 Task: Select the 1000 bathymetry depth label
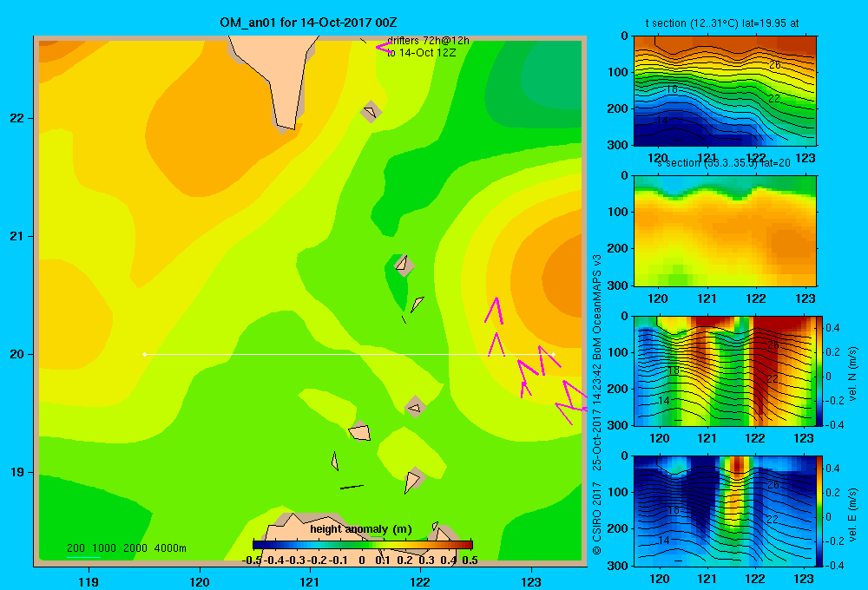coord(104,548)
